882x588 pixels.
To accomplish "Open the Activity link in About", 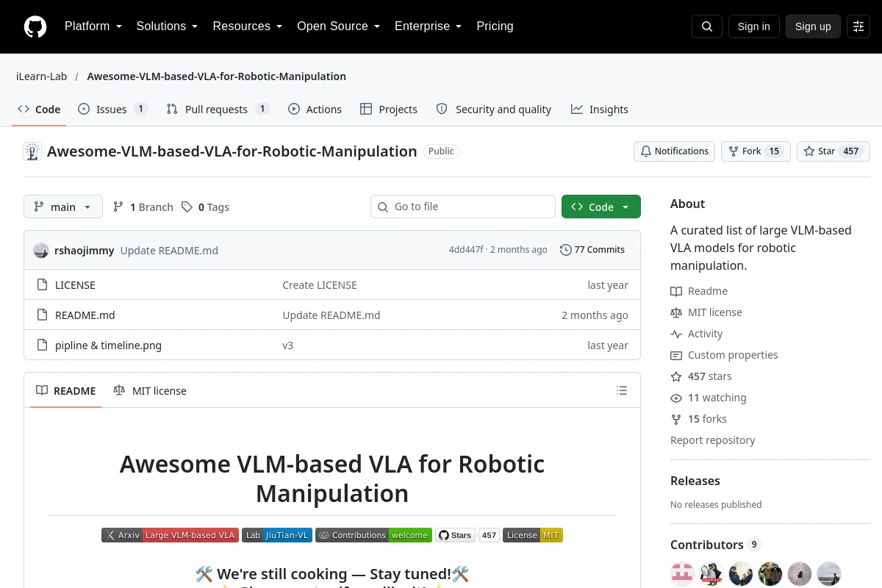I will click(x=697, y=334).
